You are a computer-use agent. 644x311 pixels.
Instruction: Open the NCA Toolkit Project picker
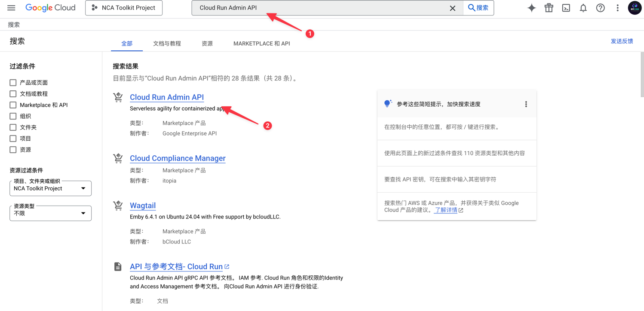click(x=124, y=8)
